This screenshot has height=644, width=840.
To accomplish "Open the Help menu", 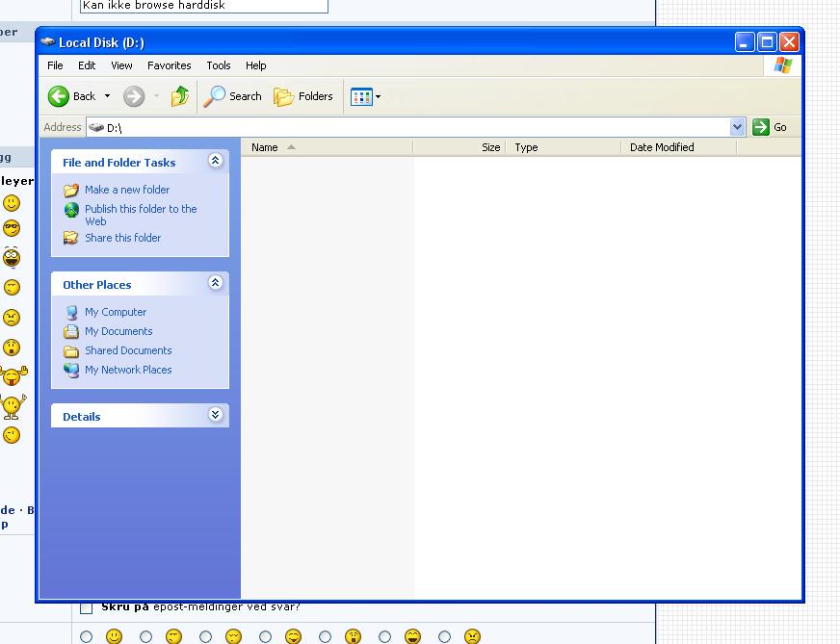I will click(x=256, y=65).
